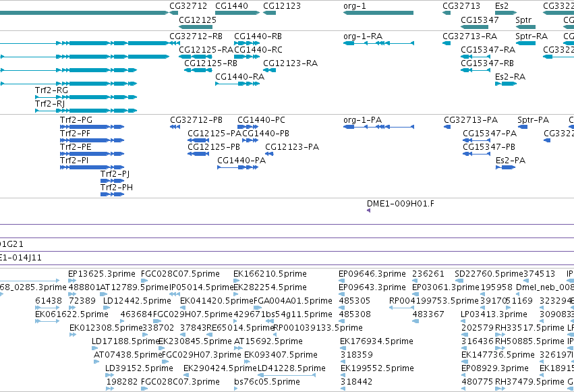
Task: Select protein CG15347-PA
Action: pos(490,134)
